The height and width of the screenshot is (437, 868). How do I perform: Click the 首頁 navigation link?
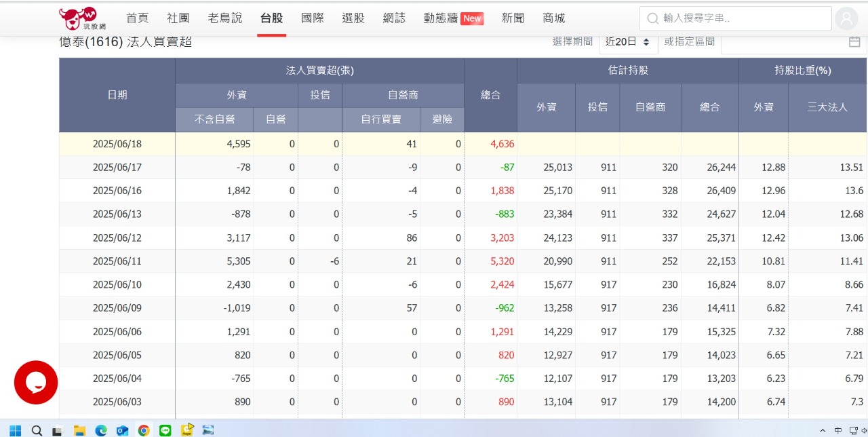click(137, 18)
